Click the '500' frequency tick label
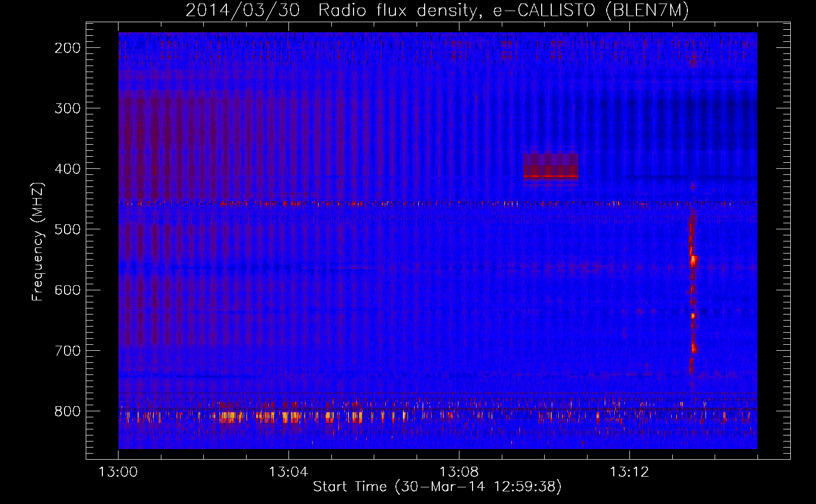 [x=68, y=229]
